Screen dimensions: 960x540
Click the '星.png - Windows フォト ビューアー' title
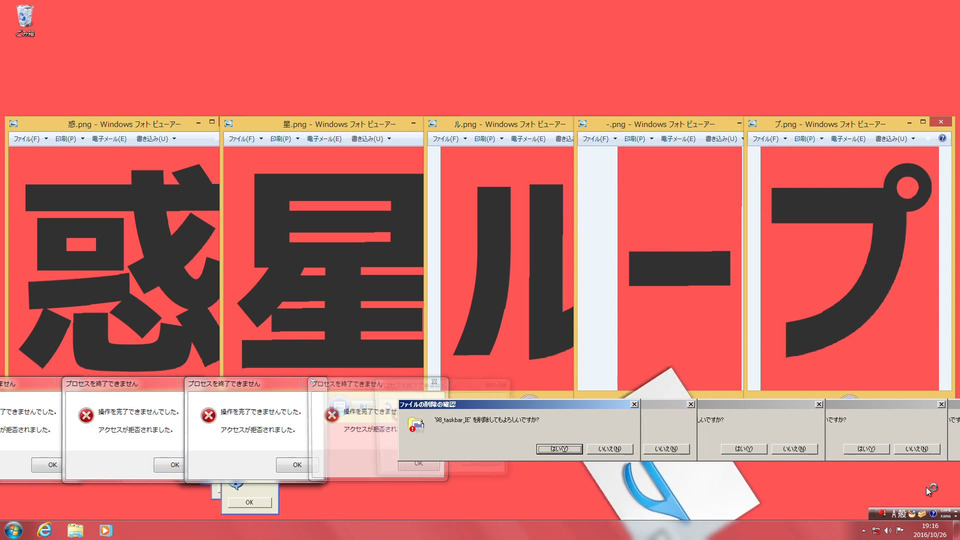339,124
